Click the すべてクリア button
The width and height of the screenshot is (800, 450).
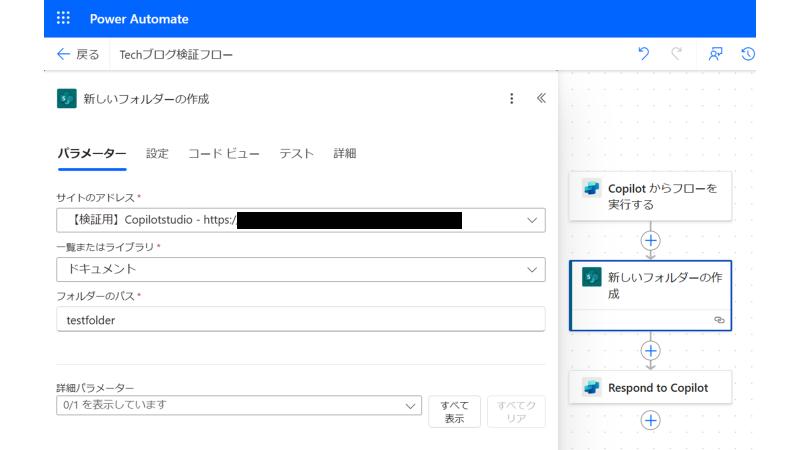[x=516, y=411]
